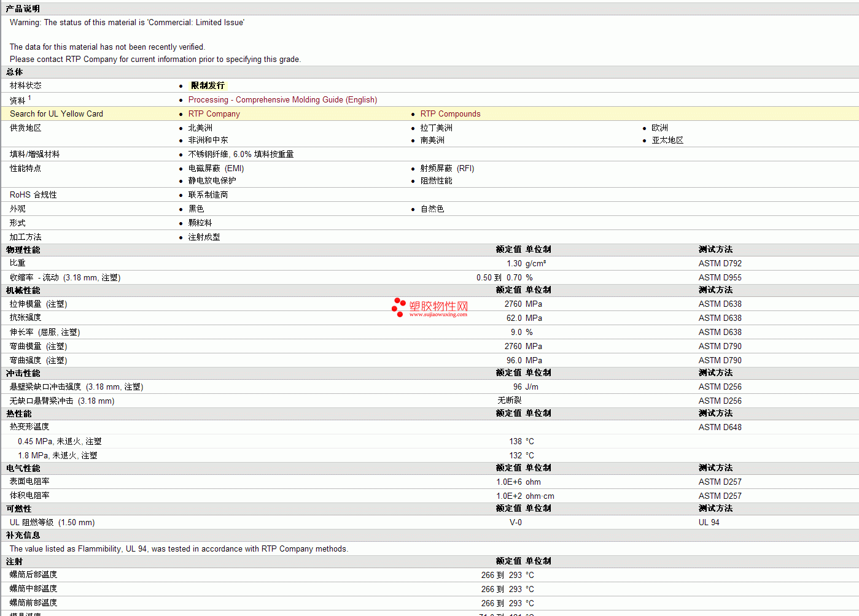859x616 pixels.
Task: Click the '弯曲模量 (注塑)' row label
Action: point(38,347)
